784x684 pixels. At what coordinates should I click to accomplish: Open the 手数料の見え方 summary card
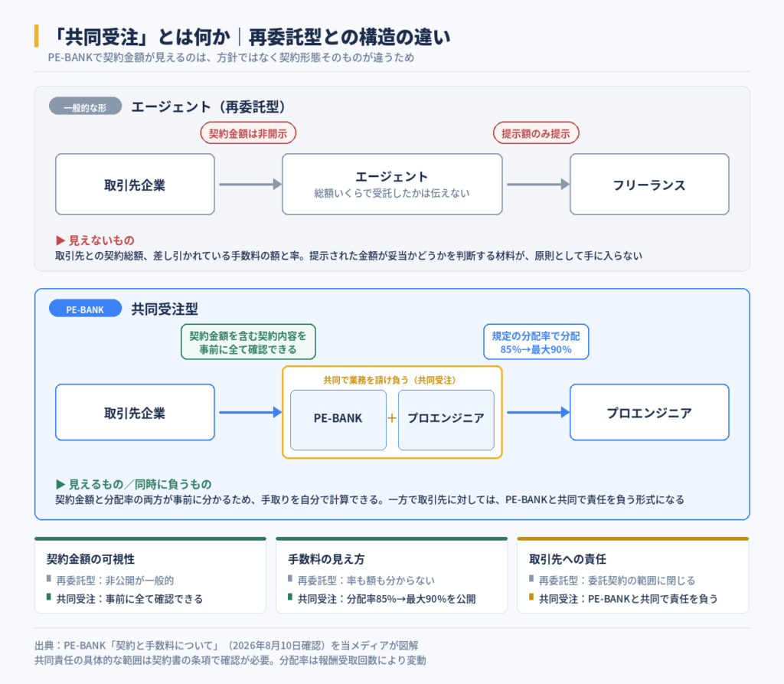391,575
